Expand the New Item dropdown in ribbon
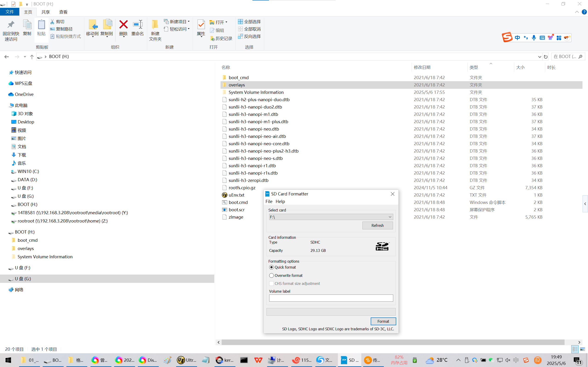The image size is (588, 367). point(189,22)
